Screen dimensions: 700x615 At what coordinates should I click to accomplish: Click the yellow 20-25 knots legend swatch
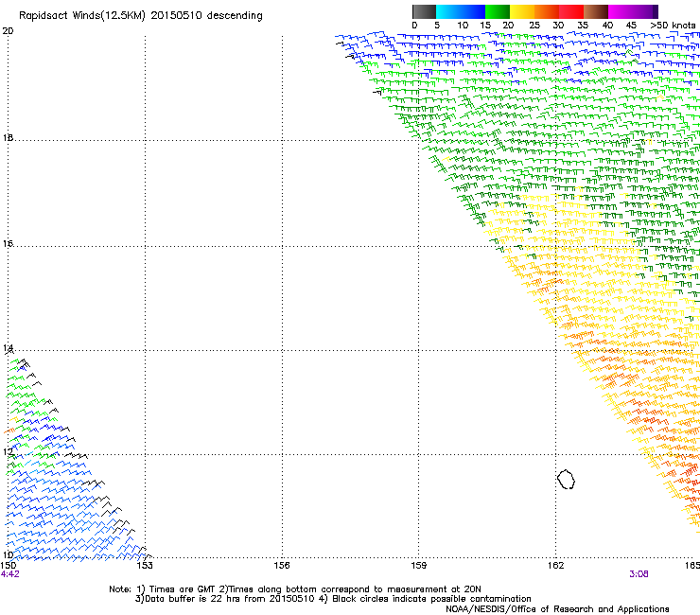coord(522,11)
